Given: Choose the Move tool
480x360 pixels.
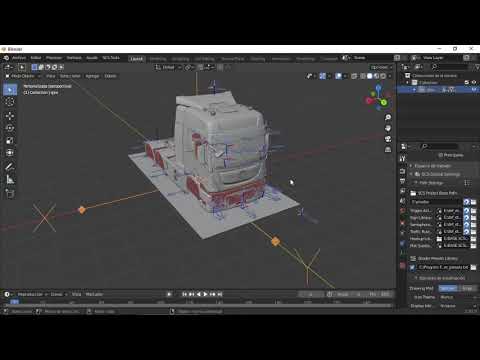Looking at the screenshot, I should pyautogui.click(x=10, y=116).
